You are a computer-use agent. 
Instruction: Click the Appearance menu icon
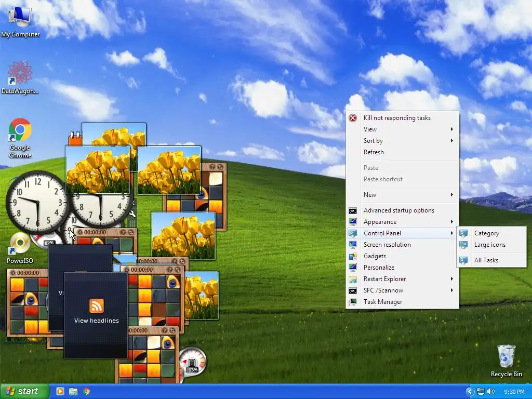pyautogui.click(x=353, y=222)
